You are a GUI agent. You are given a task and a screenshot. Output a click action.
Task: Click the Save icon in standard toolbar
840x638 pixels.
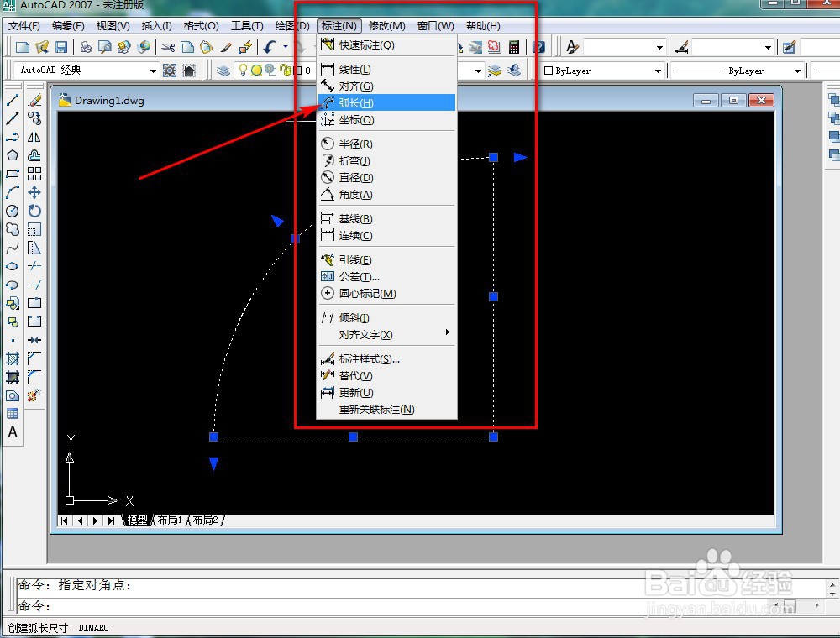coord(61,47)
